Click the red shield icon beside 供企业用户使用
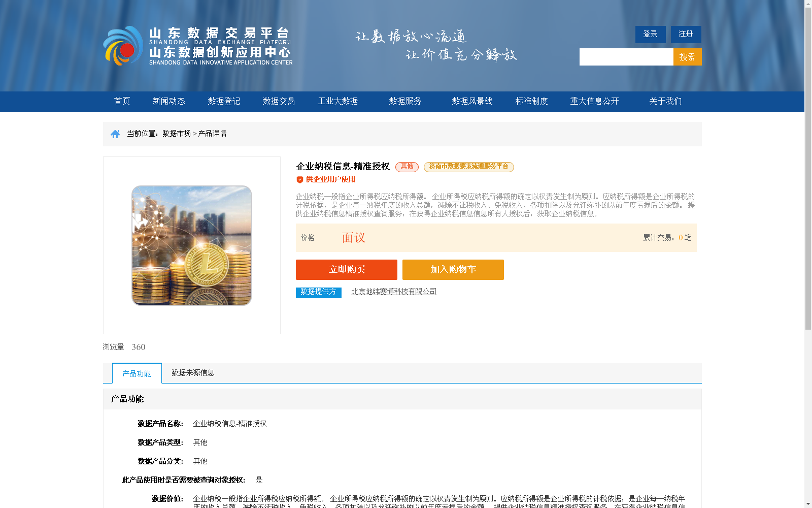The image size is (812, 508). point(300,180)
